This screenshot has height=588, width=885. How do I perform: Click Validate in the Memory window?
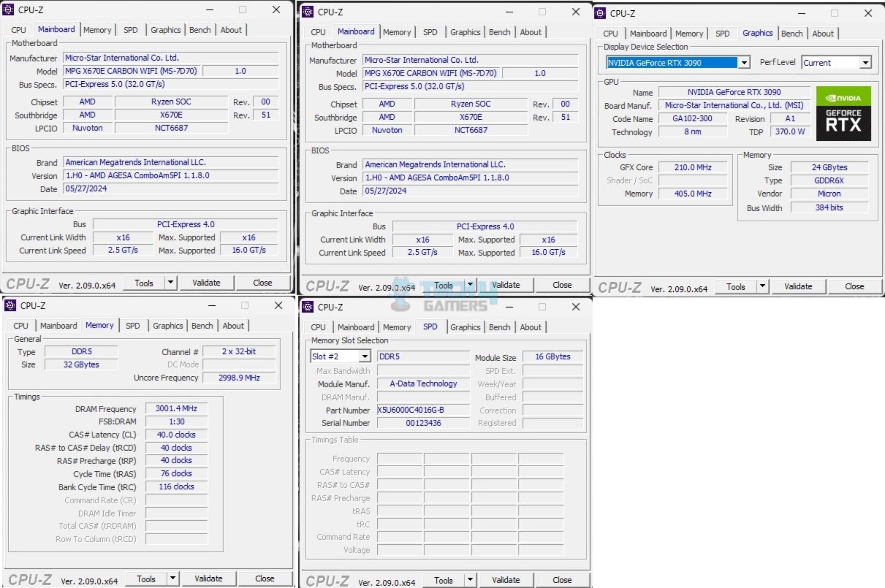[208, 578]
